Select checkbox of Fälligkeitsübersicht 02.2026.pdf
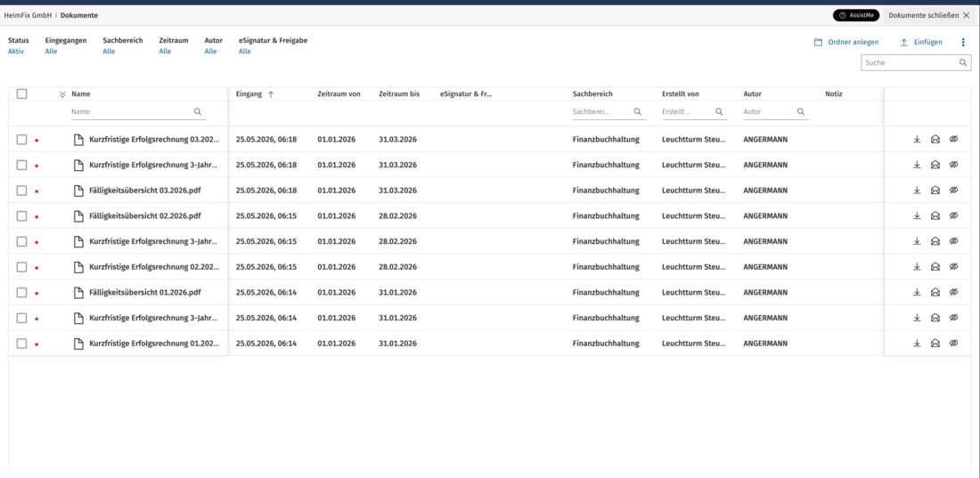 tap(22, 215)
